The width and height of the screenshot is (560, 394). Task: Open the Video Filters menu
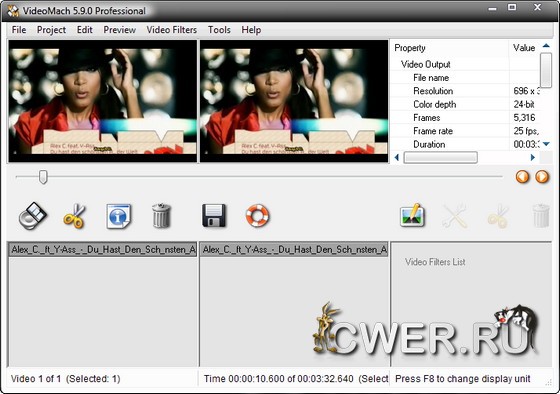click(171, 30)
